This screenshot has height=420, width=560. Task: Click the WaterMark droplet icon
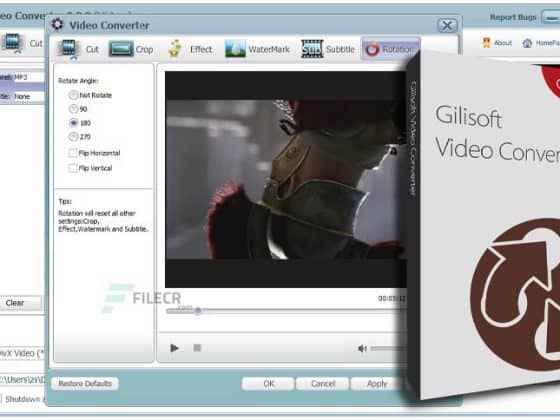click(x=235, y=49)
